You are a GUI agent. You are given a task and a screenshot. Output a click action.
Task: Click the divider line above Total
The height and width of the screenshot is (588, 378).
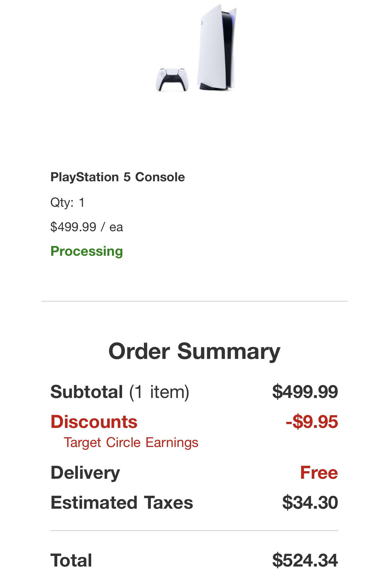click(194, 531)
